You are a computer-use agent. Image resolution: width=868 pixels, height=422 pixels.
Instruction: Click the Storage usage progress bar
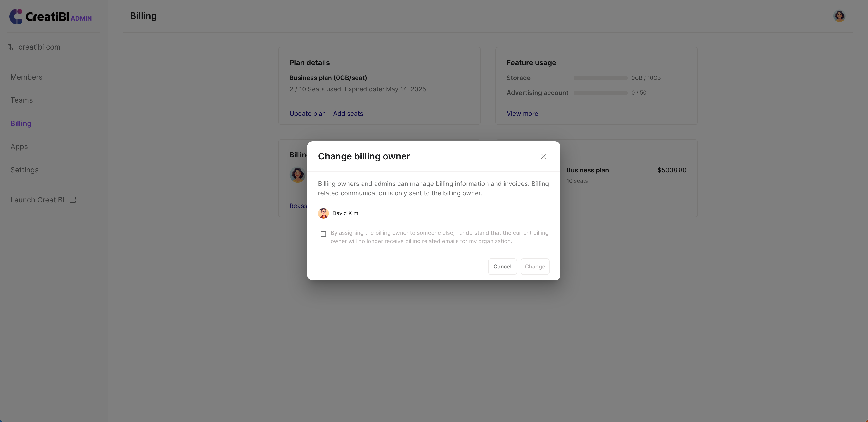pyautogui.click(x=600, y=78)
